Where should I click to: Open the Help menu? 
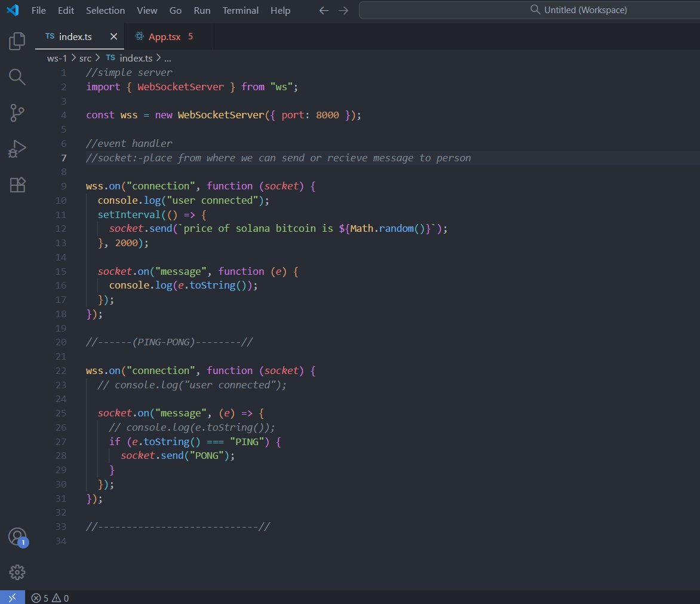[x=280, y=10]
